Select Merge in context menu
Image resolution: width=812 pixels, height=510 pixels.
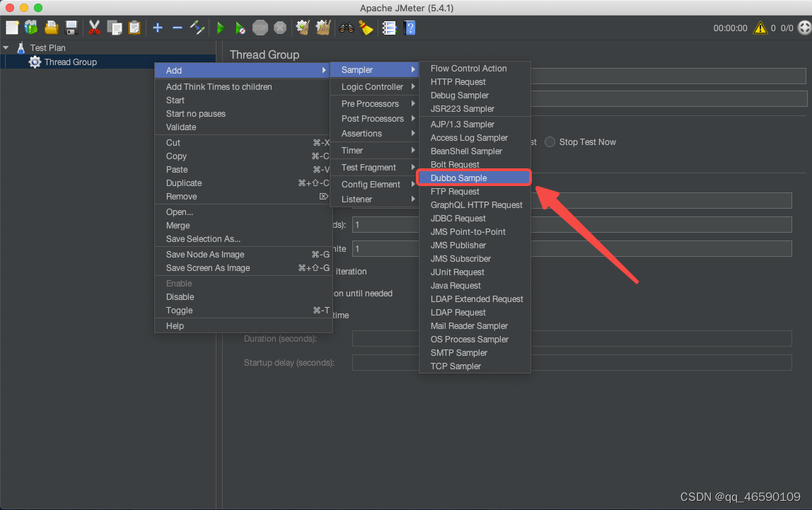(x=243, y=225)
